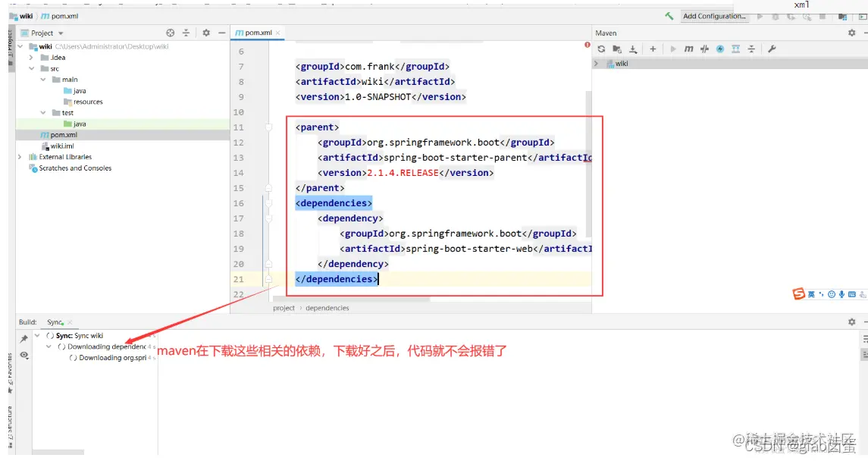This screenshot has height=461, width=868.
Task: Click the red error indicator in editor
Action: (x=588, y=45)
